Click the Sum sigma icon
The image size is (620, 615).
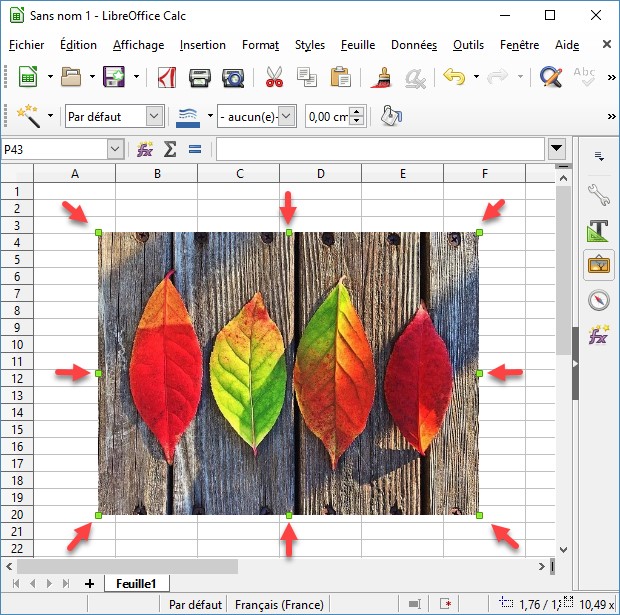point(170,149)
